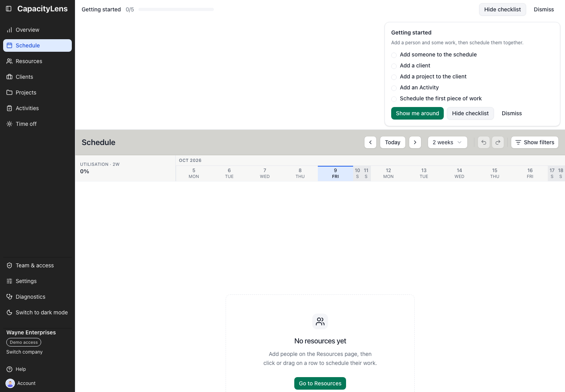Screen dimensions: 565x392
Task: Open the Projects menu item
Action: click(x=37, y=93)
